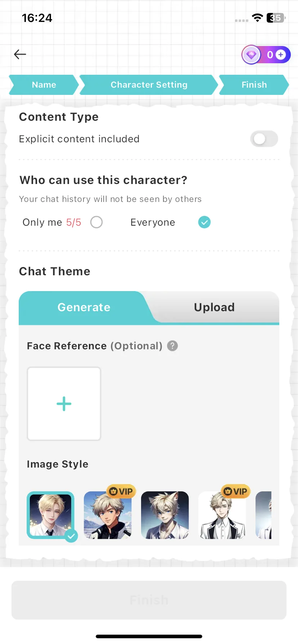298x644 pixels.
Task: Open the purple gem currency icon
Action: [251, 55]
